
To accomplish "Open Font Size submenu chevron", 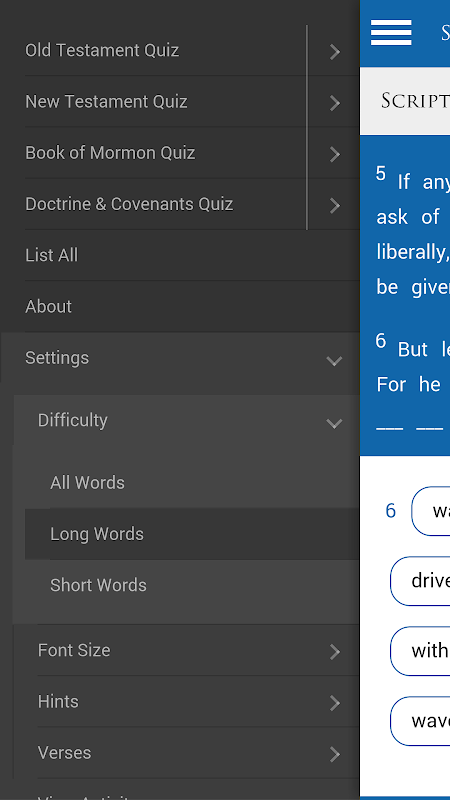I will click(335, 652).
